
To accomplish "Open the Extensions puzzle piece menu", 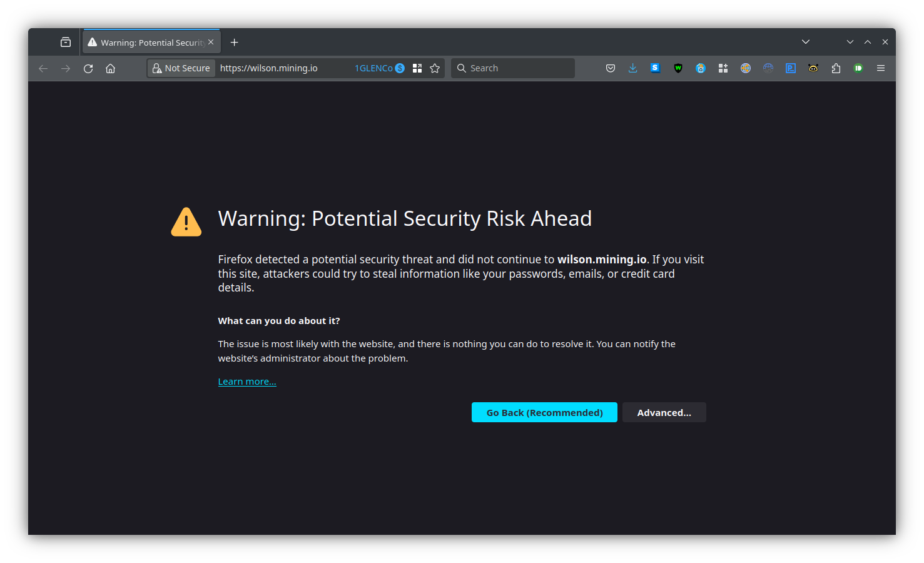I will [836, 68].
